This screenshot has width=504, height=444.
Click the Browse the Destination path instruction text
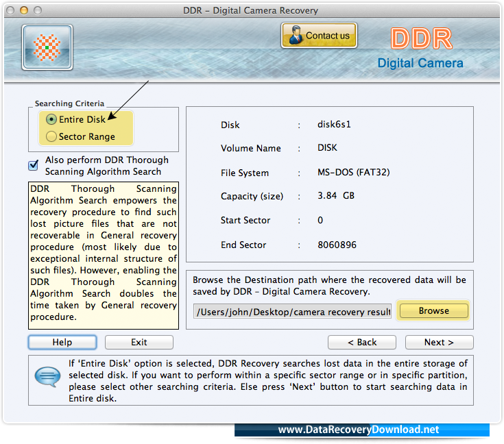(x=329, y=286)
